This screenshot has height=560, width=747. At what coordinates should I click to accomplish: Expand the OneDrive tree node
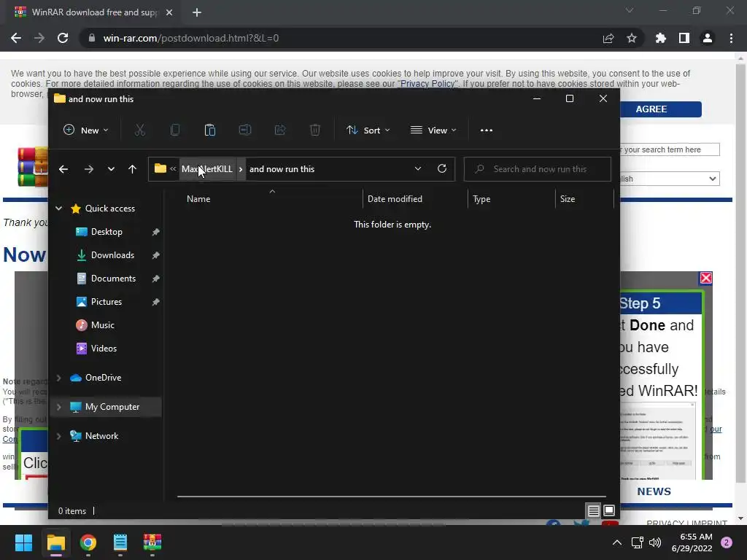click(59, 378)
